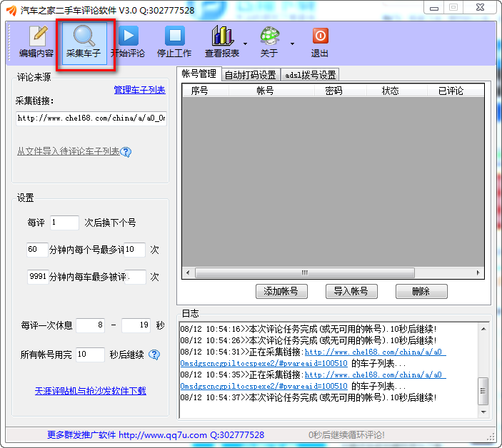
Task: Edit the 60 minutes per-account field
Action: pyautogui.click(x=37, y=250)
